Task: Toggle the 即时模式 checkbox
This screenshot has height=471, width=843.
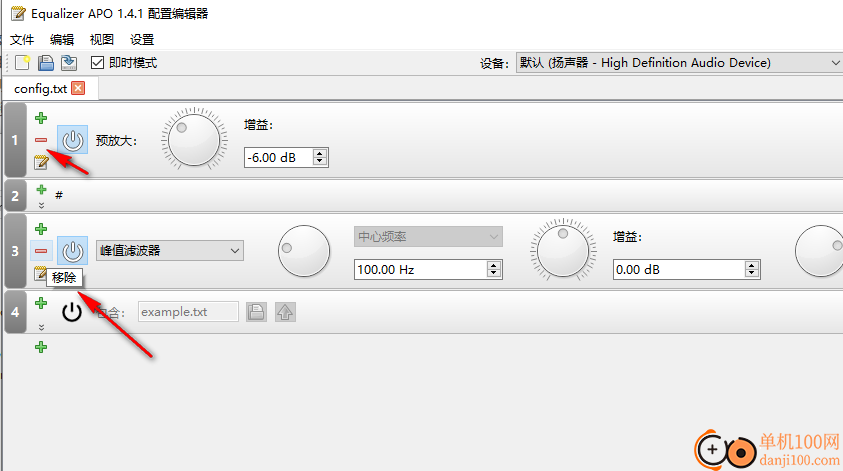Action: (97, 63)
